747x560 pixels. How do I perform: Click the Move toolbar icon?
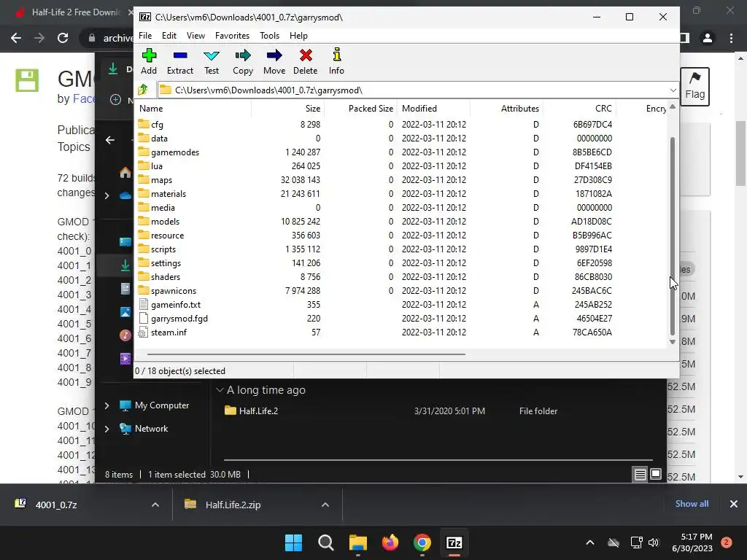(x=274, y=61)
